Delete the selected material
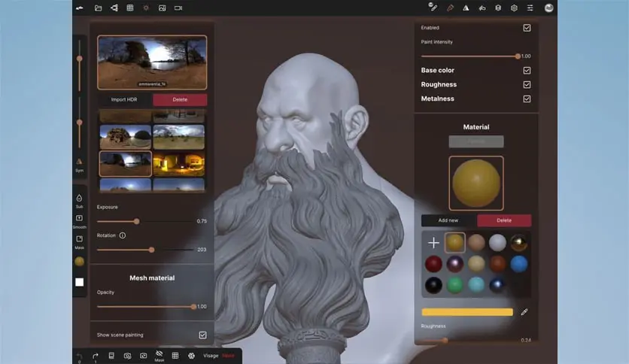The width and height of the screenshot is (629, 364). (504, 220)
